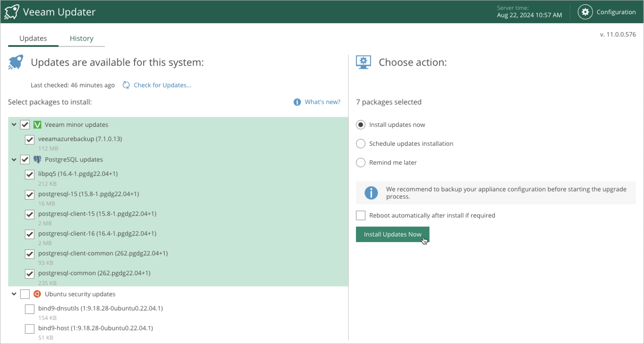644x344 pixels.
Task: Collapse the Ubuntu security updates group
Action: tap(14, 294)
